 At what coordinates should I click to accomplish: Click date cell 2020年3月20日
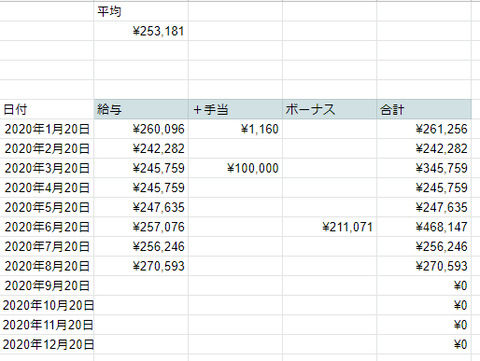pyautogui.click(x=47, y=168)
